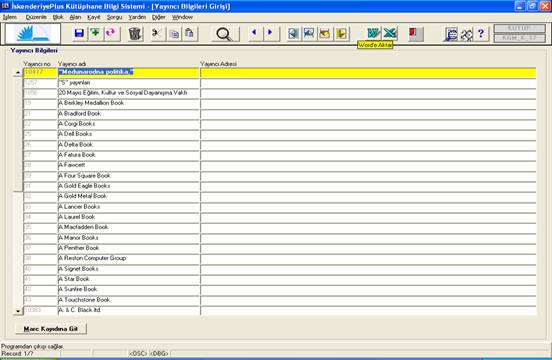Click the red exit door icon
The height and width of the screenshot is (360, 552).
(415, 34)
